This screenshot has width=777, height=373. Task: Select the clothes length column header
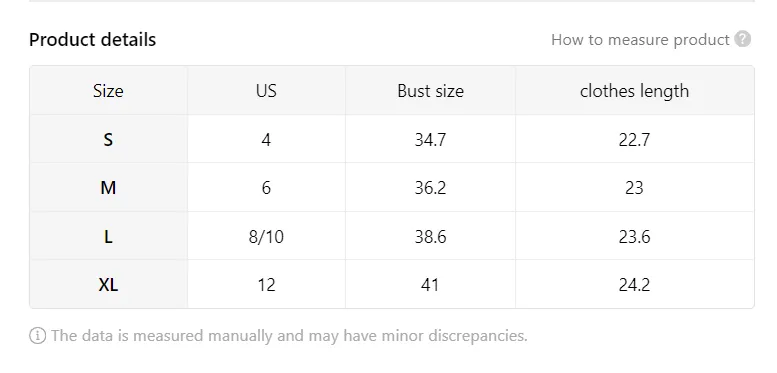(x=634, y=91)
